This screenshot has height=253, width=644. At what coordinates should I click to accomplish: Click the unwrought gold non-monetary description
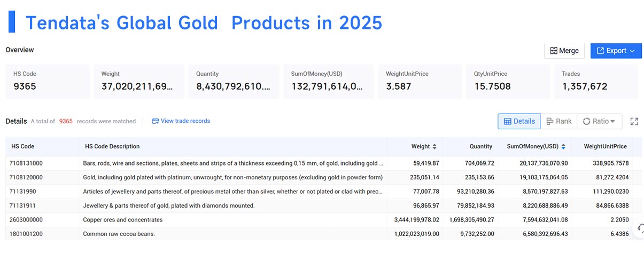coord(232,177)
